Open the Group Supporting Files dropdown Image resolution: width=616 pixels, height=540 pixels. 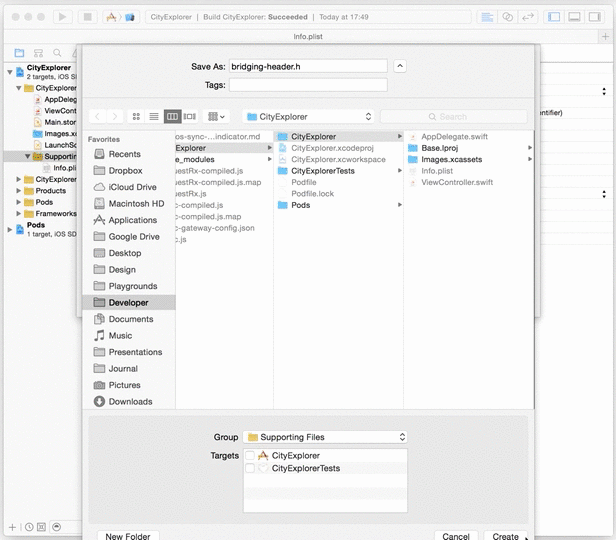(325, 437)
